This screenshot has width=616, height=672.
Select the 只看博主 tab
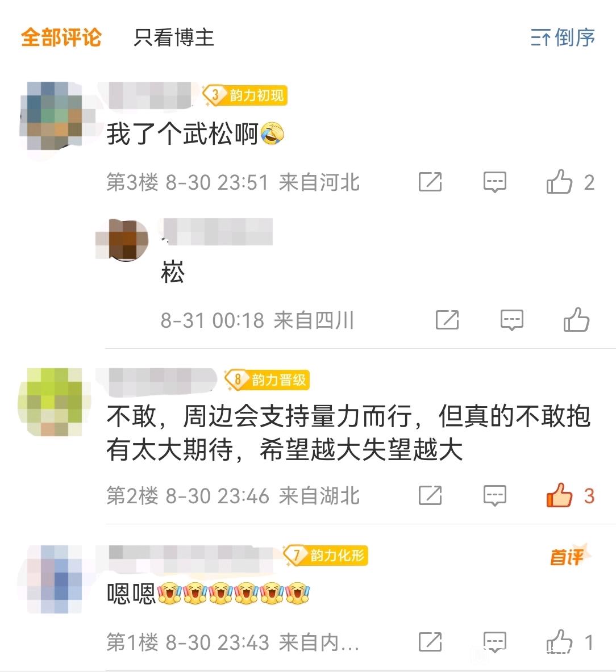click(x=174, y=37)
